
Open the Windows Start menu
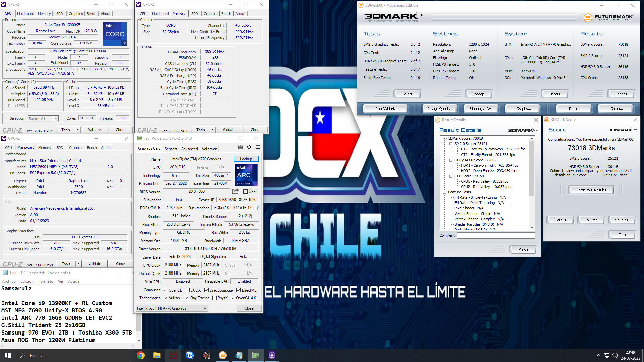8,355
